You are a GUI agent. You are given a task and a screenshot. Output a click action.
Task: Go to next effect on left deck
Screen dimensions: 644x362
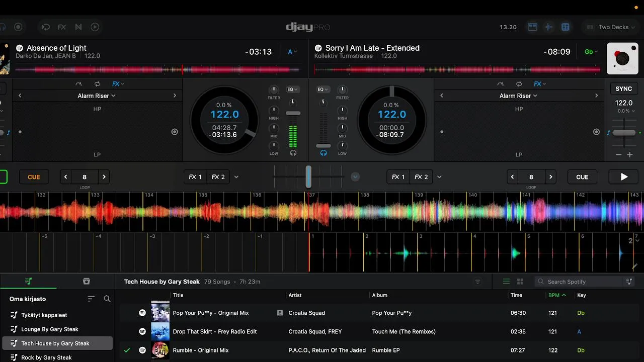click(x=175, y=96)
